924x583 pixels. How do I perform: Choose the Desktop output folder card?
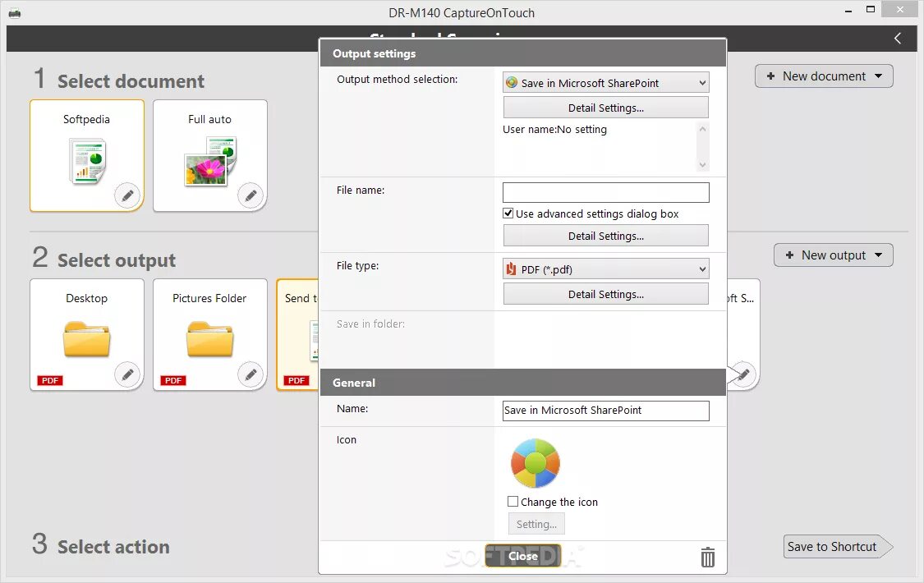click(86, 334)
